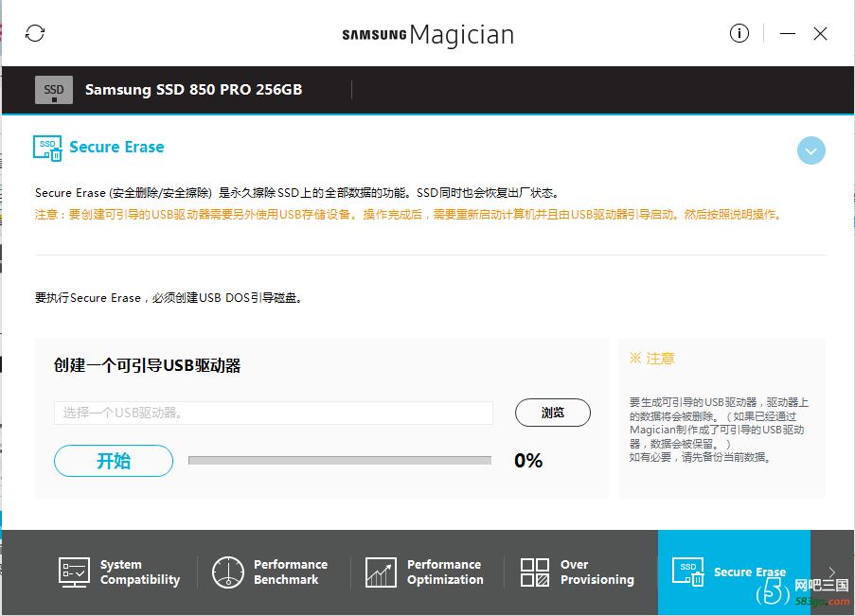Open the System Compatibility tab
Screen dimensions: 855x616
click(x=119, y=572)
